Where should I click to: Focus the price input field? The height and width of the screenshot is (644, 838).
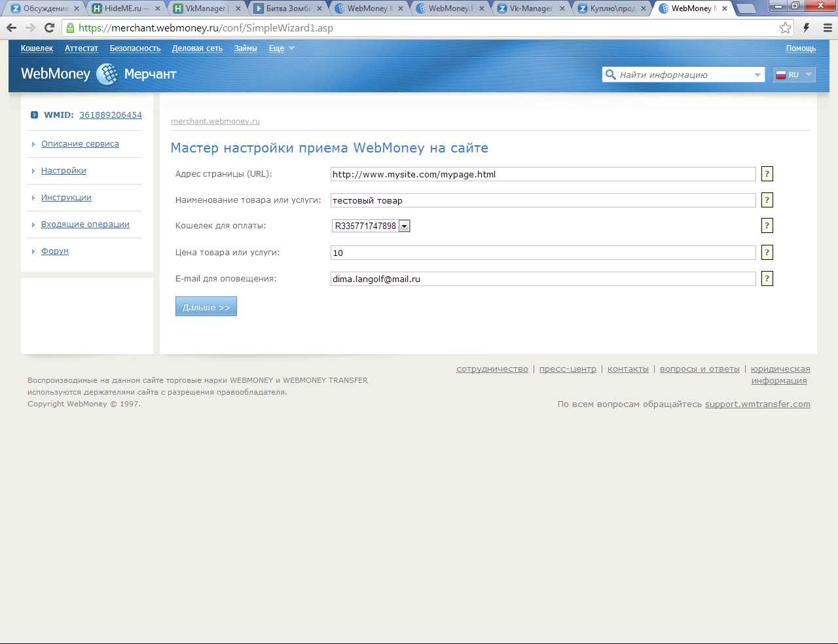543,253
